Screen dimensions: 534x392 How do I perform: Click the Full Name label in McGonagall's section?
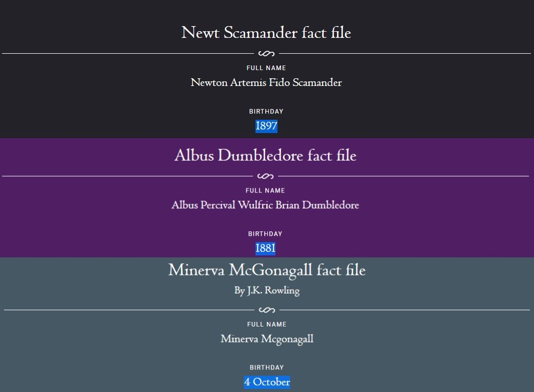click(x=267, y=324)
